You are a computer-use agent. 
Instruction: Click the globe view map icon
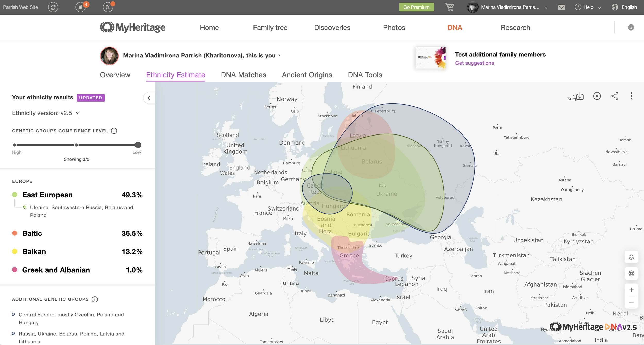[x=631, y=273]
